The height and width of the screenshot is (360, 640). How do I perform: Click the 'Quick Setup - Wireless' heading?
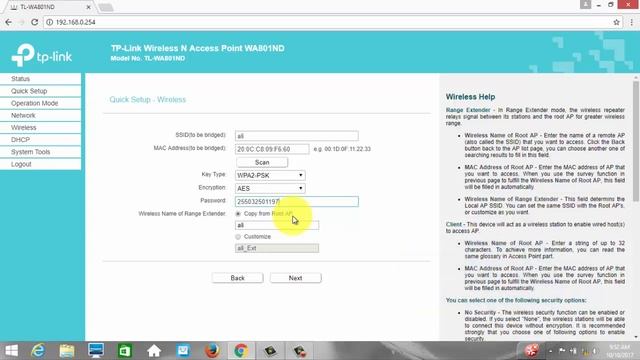(x=148, y=100)
